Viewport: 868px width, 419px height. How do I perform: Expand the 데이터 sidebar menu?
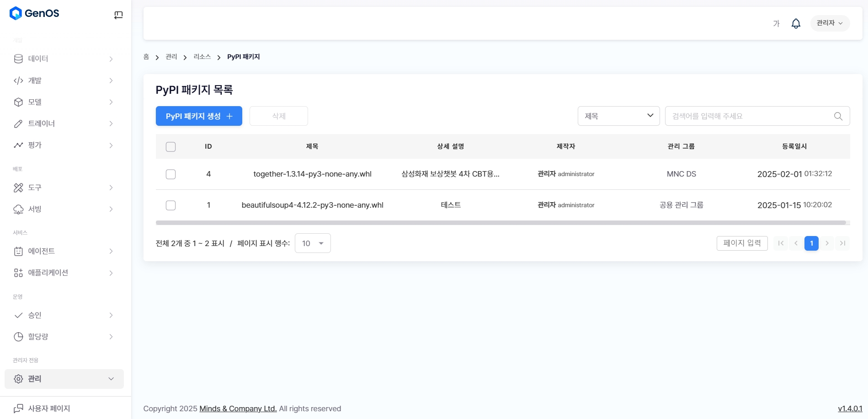tap(64, 59)
